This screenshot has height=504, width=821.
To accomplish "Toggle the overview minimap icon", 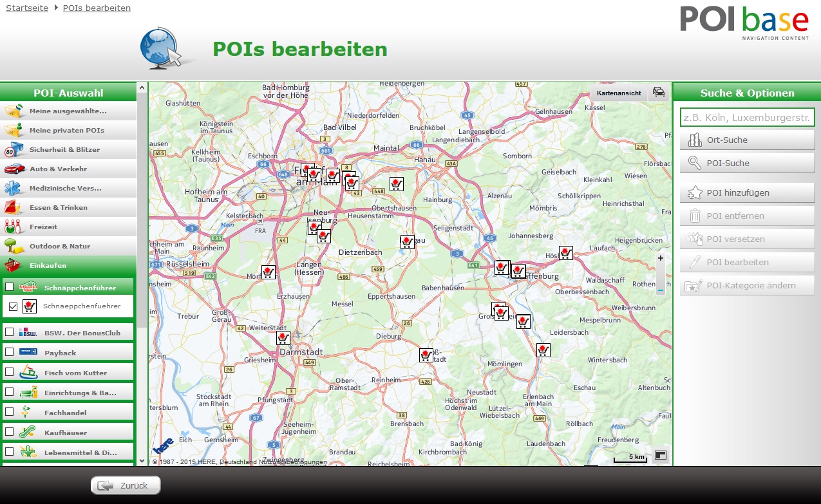I will click(660, 455).
